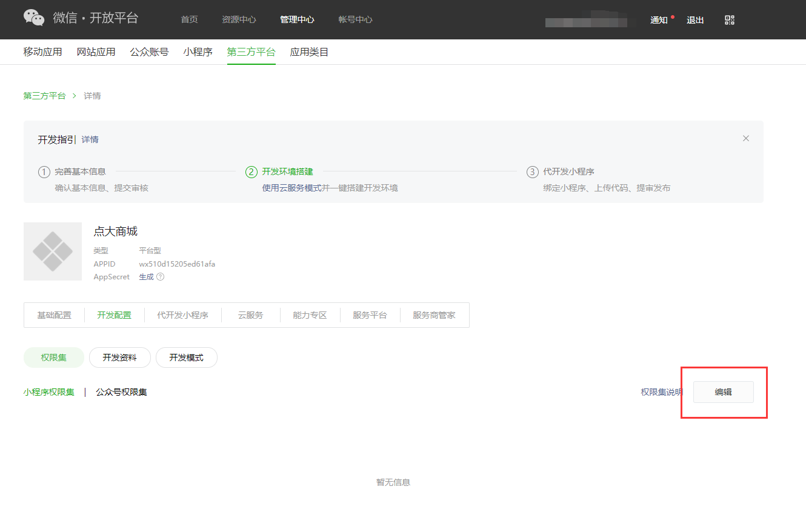
Task: Open the 代开发小程序 tab
Action: pos(183,315)
